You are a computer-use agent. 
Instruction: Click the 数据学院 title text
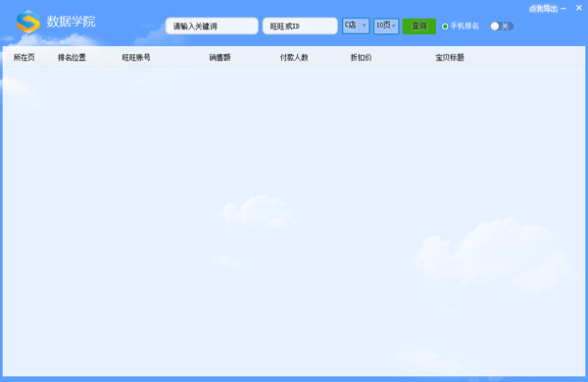[71, 22]
